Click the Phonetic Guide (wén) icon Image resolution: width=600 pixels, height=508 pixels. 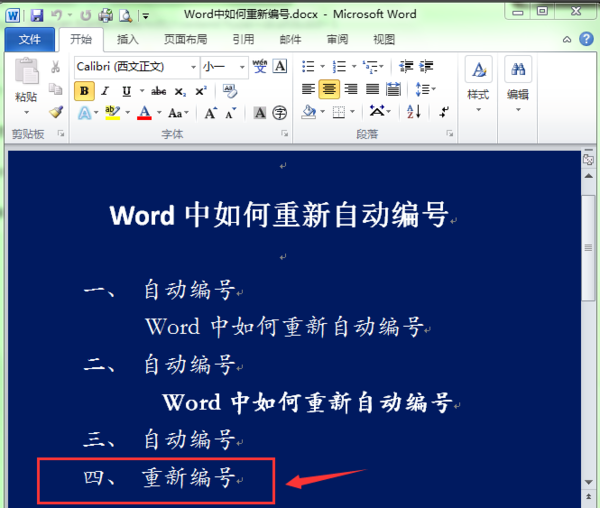point(260,66)
